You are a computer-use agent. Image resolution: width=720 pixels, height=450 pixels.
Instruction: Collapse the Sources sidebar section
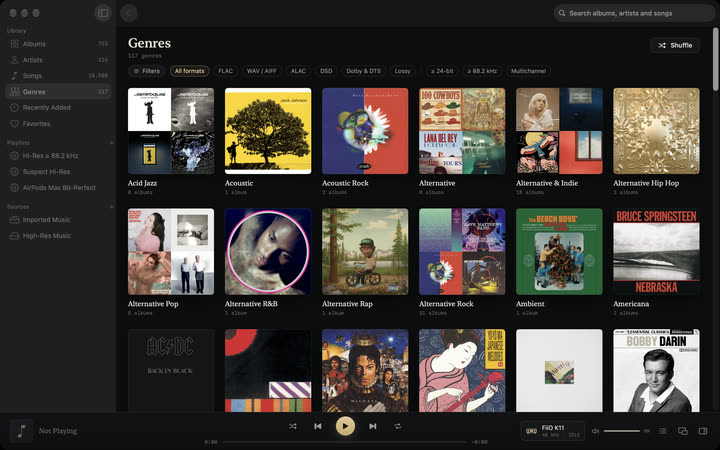pos(111,207)
